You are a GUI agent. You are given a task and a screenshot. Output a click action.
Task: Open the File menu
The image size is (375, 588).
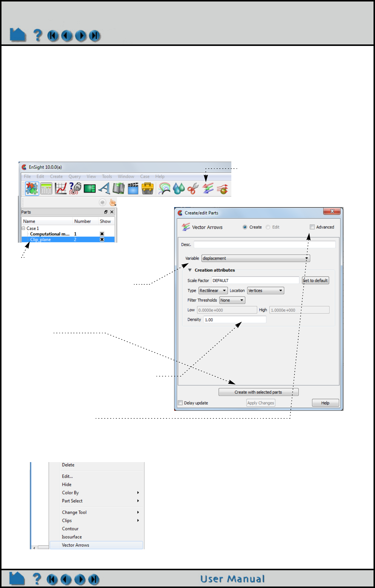(27, 176)
